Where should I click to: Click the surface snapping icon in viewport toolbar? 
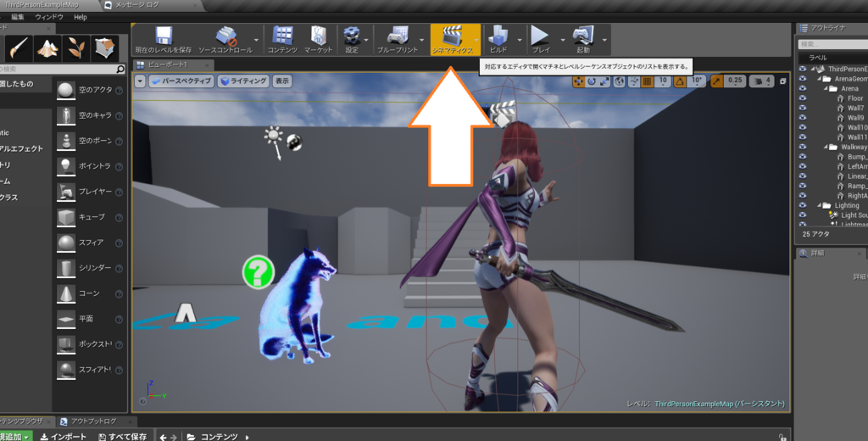(634, 81)
